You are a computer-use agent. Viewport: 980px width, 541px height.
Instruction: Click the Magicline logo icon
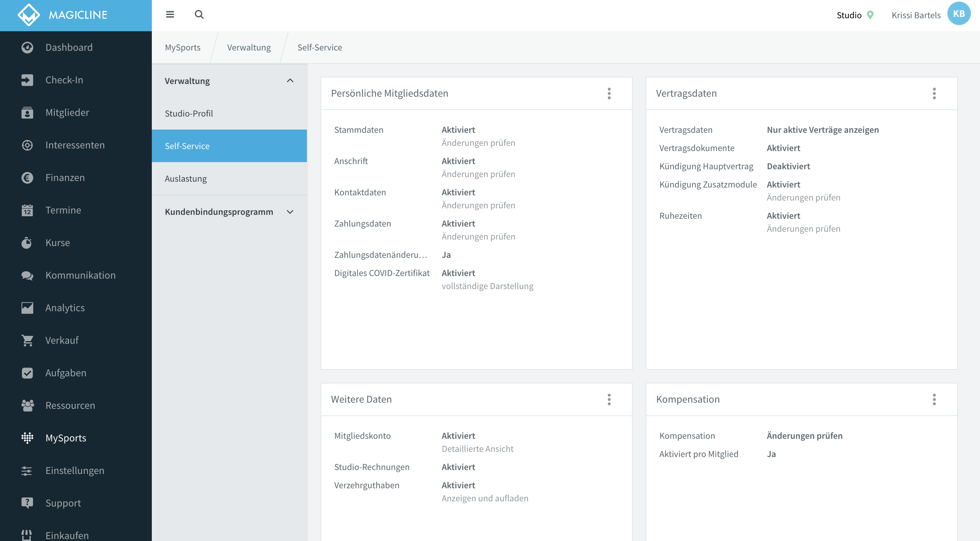coord(29,15)
